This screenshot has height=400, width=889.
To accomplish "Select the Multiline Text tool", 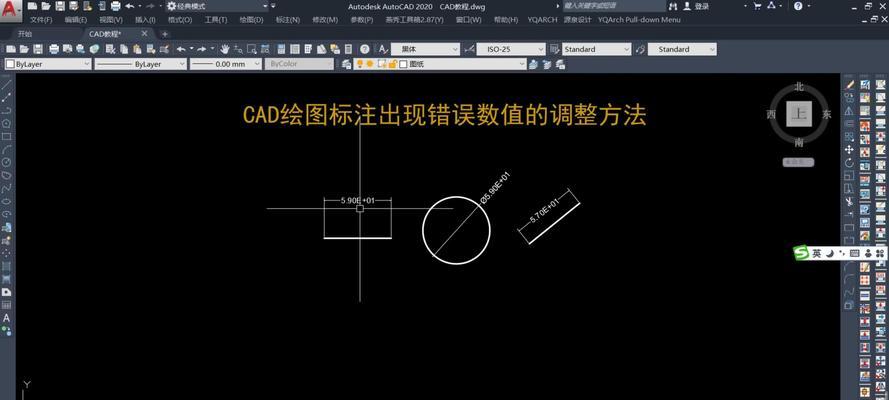I will coord(6,318).
